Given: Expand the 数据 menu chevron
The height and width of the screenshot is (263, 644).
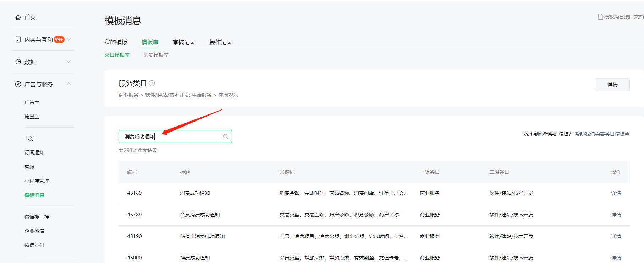Looking at the screenshot, I should coord(69,62).
